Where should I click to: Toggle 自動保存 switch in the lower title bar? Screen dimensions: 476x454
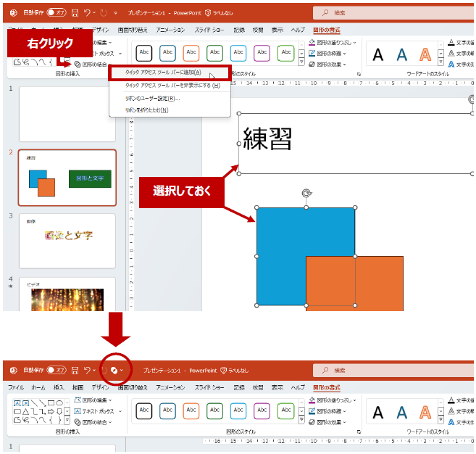(56, 370)
